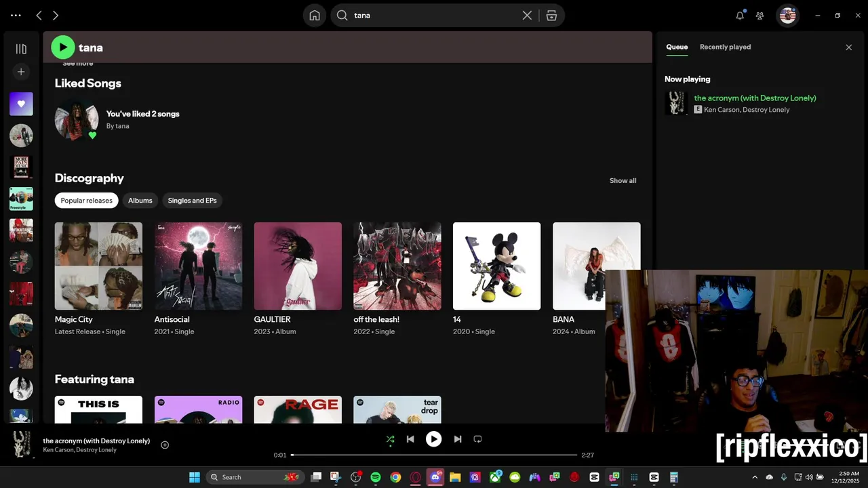Open the Freestyle playlist in sidebar
Image resolution: width=868 pixels, height=488 pixels.
click(21, 199)
